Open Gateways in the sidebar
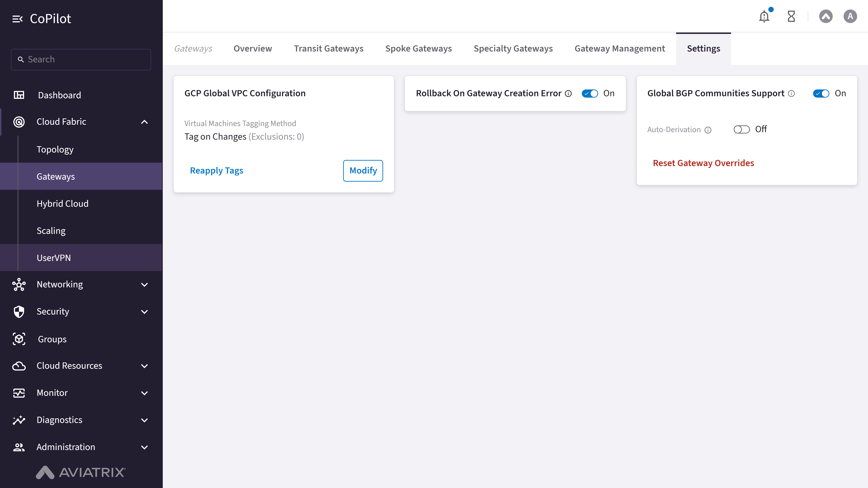 (81, 176)
